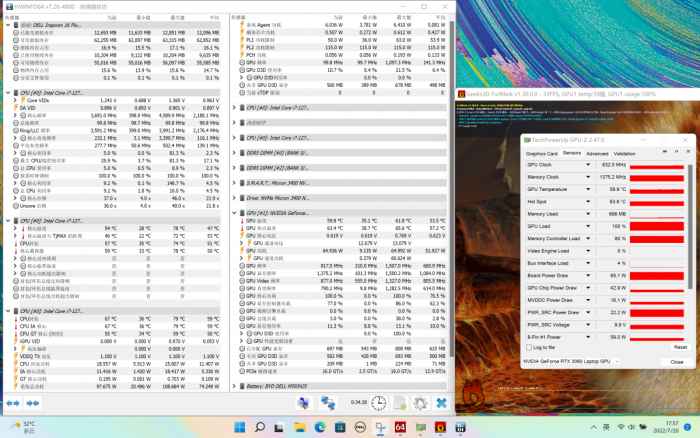The height and width of the screenshot is (438, 700).
Task: Open Snipping Tool taskbar icon
Action: (380, 427)
